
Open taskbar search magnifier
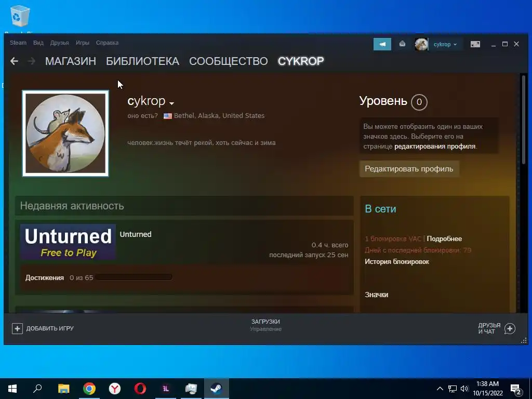[x=38, y=389]
